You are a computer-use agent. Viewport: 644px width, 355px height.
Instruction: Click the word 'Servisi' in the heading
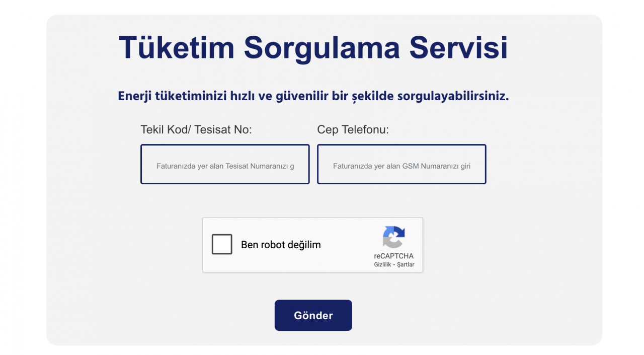458,48
